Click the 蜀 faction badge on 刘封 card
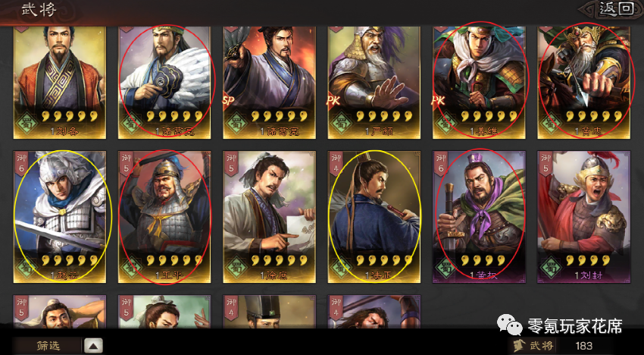The image size is (644, 355). pos(550,267)
